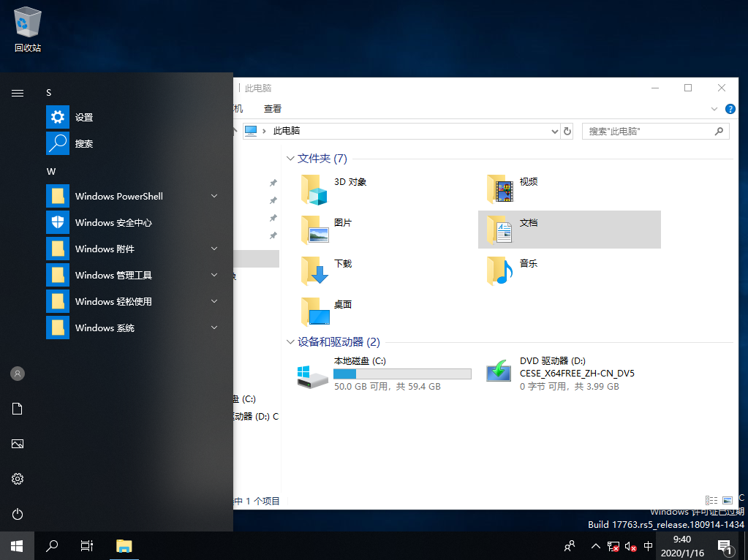
Task: Click the muted volume tray icon
Action: pos(630,546)
